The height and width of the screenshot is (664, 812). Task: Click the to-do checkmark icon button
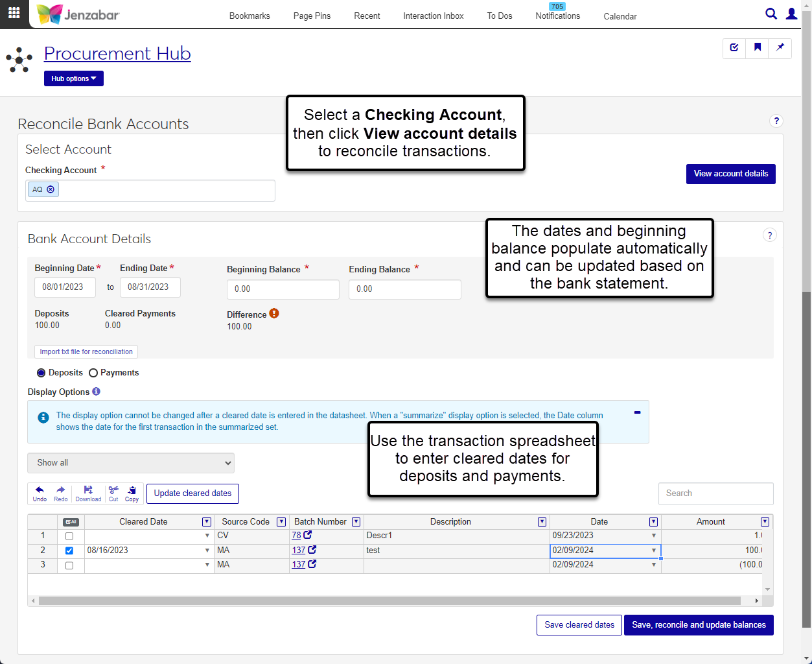734,47
